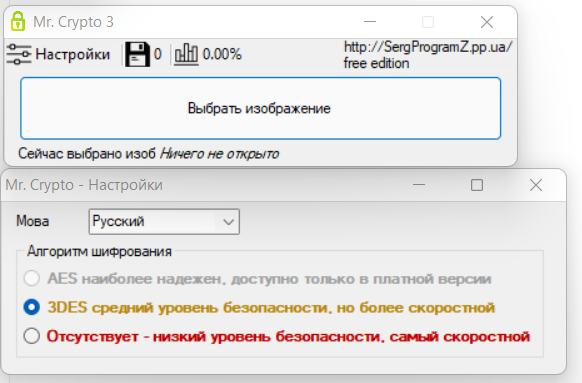Click the Настройки toolbar label
This screenshot has width=582, height=383.
[73, 54]
